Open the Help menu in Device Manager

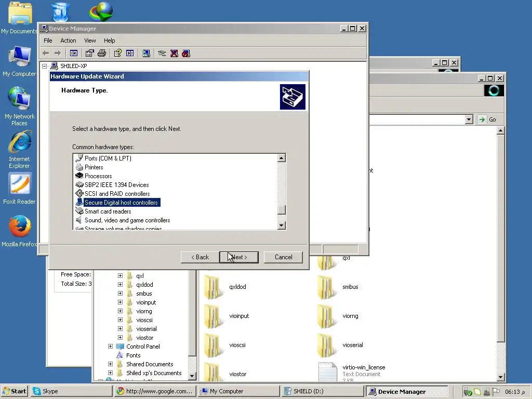(x=109, y=41)
